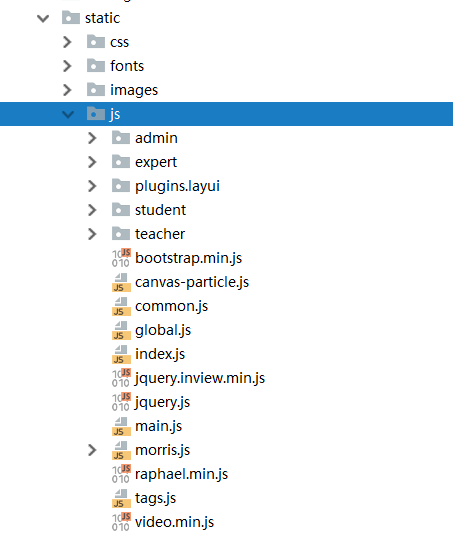Viewport: 453px width, 535px height.
Task: Click the jquery.js binary-style file icon
Action: (121, 402)
